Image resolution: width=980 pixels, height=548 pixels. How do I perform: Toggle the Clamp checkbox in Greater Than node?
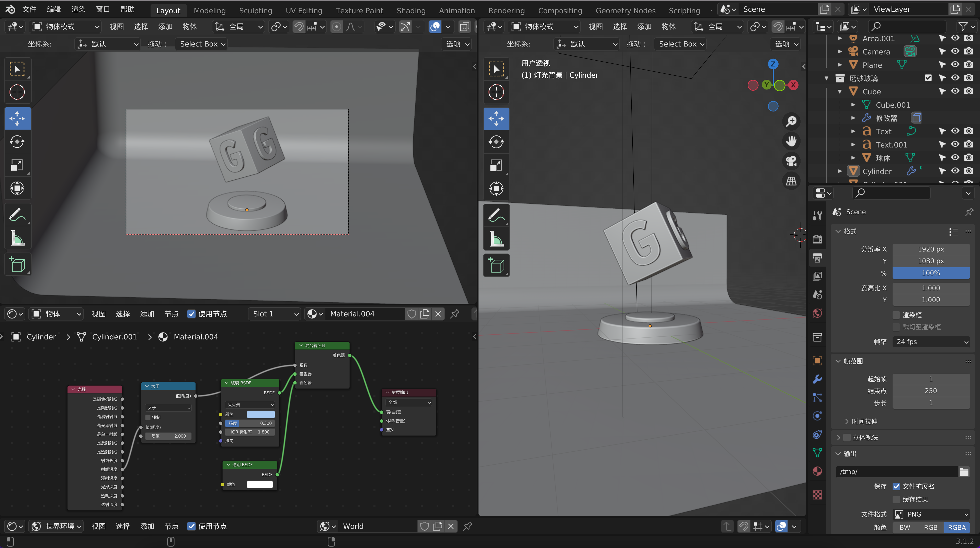tap(148, 418)
